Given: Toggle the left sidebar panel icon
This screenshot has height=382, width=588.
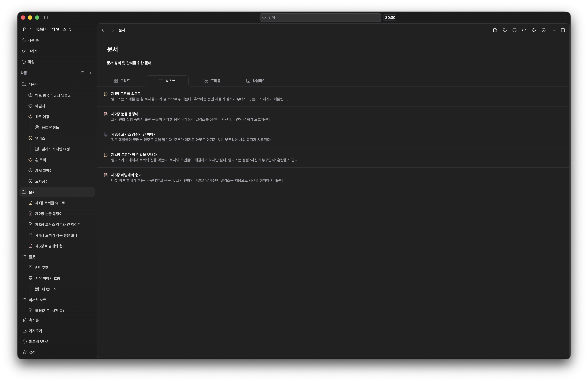Looking at the screenshot, I should tap(45, 18).
